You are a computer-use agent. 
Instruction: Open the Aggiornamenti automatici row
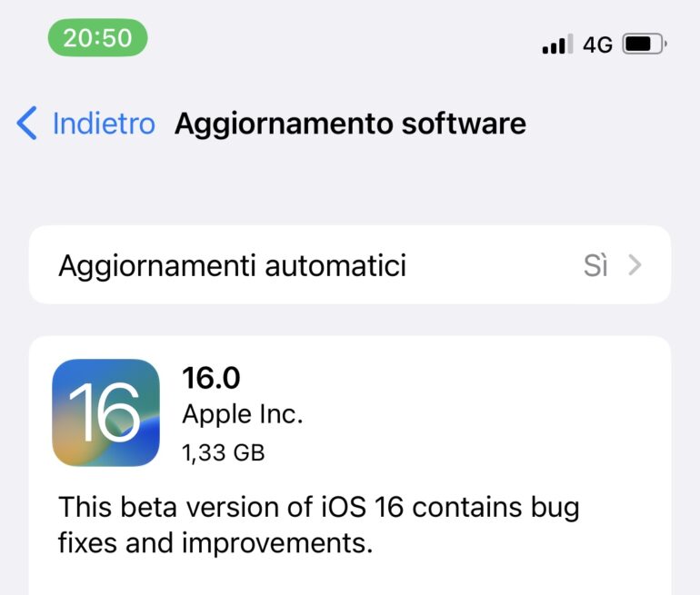(350, 265)
